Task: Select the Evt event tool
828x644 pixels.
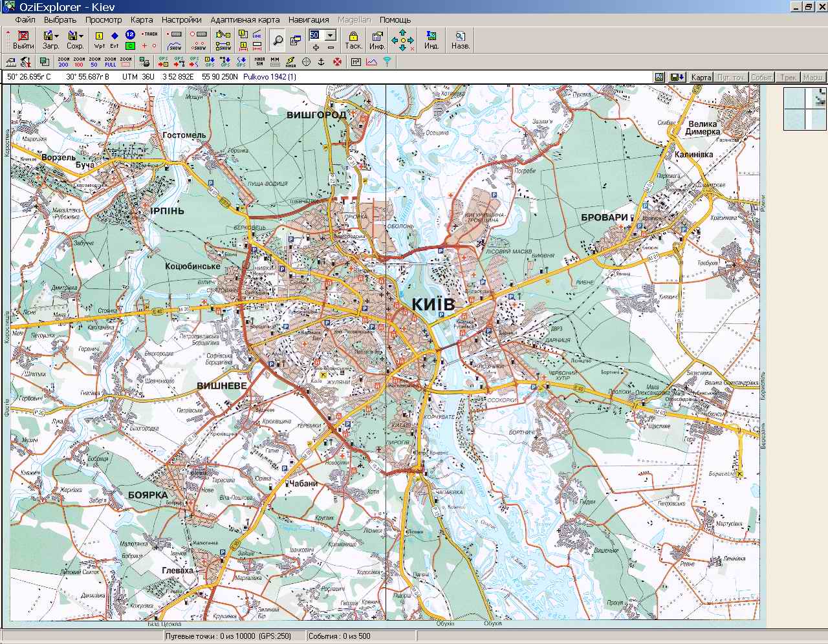Action: point(114,40)
